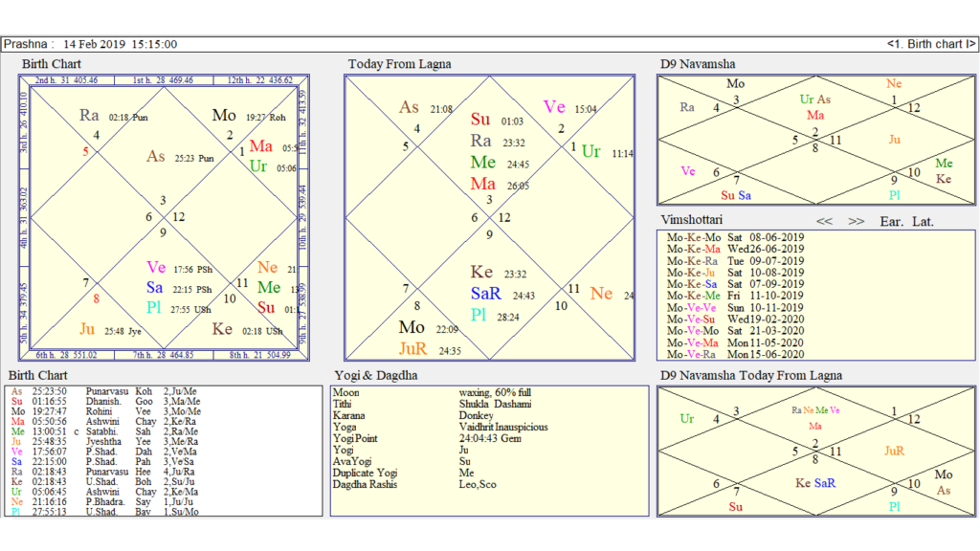Select dasha row 'Mo-Ke-Ra Tue 09-07-2019'
Viewport: 980px width, 551px height.
point(735,261)
